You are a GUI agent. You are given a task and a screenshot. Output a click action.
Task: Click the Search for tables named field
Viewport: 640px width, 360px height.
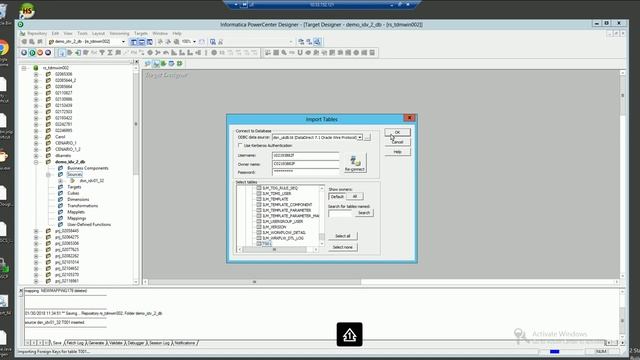340,213
